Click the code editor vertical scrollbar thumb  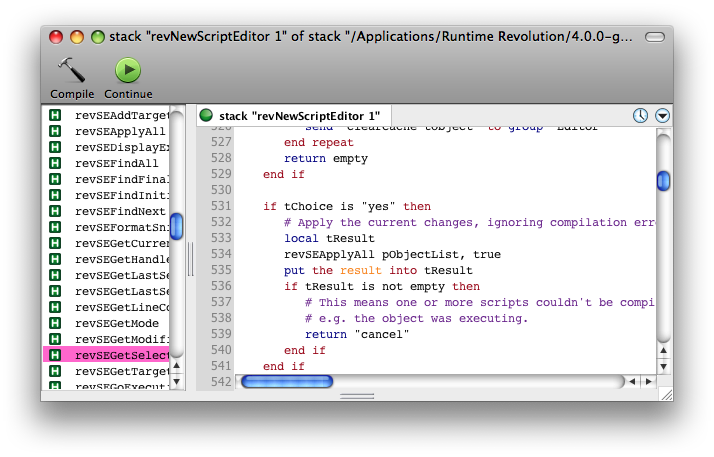pyautogui.click(x=663, y=180)
